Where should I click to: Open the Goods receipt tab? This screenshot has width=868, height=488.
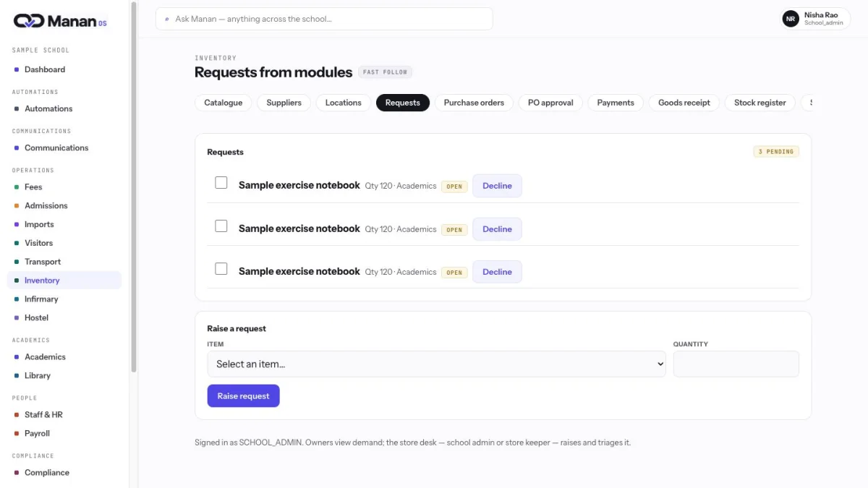pyautogui.click(x=684, y=103)
